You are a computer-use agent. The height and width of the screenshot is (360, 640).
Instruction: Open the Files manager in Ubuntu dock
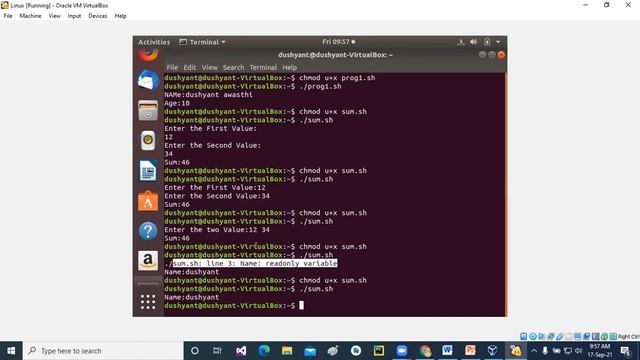pyautogui.click(x=148, y=111)
